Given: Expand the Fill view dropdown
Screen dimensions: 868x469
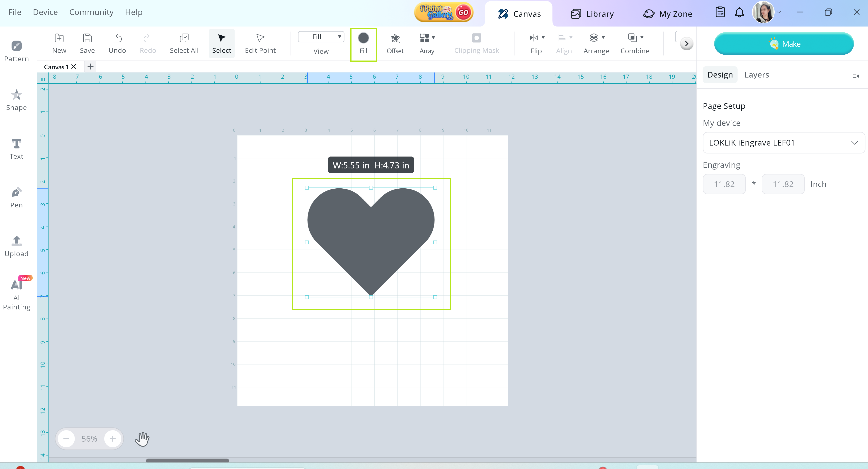Looking at the screenshot, I should 321,37.
